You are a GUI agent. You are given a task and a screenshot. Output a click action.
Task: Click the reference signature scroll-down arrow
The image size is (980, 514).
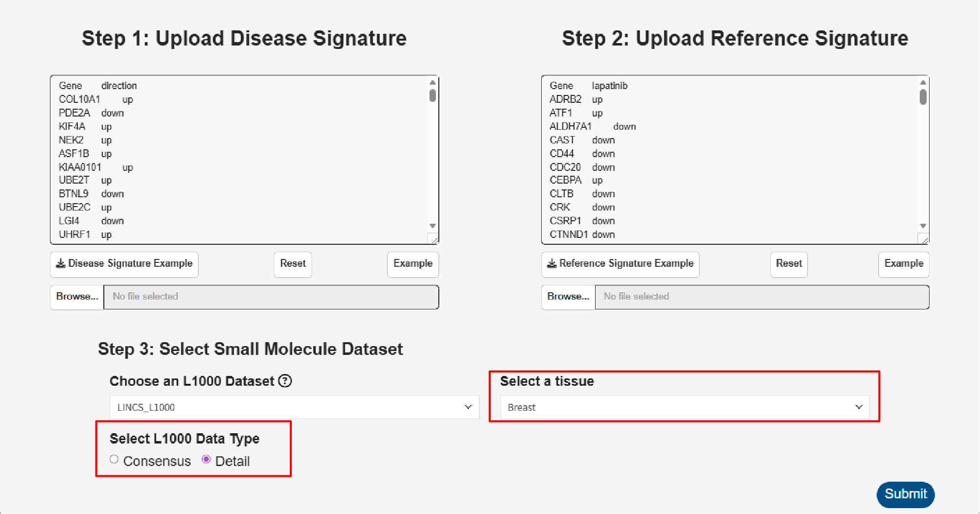pos(923,226)
